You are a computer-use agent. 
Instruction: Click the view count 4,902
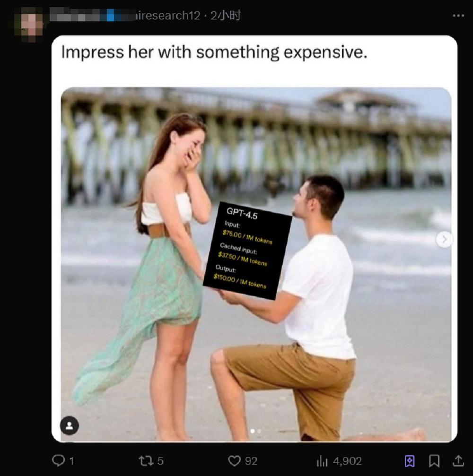pyautogui.click(x=347, y=461)
